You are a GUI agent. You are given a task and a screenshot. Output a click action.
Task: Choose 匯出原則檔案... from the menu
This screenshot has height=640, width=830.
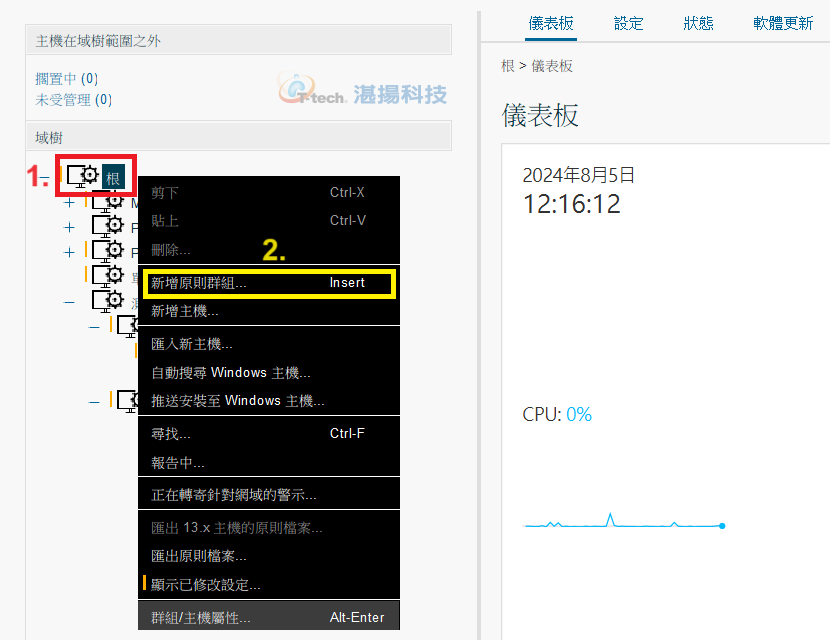(x=199, y=555)
